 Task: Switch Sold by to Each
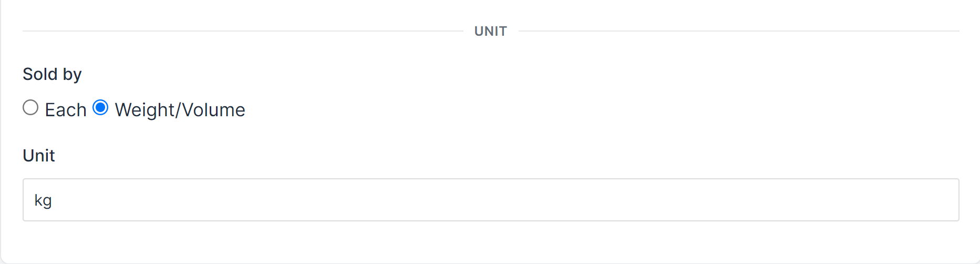pos(30,108)
